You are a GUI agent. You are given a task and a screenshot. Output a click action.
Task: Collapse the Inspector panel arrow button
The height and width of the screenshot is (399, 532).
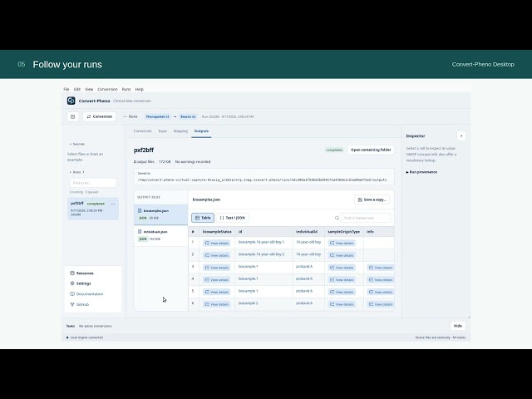[x=461, y=136]
